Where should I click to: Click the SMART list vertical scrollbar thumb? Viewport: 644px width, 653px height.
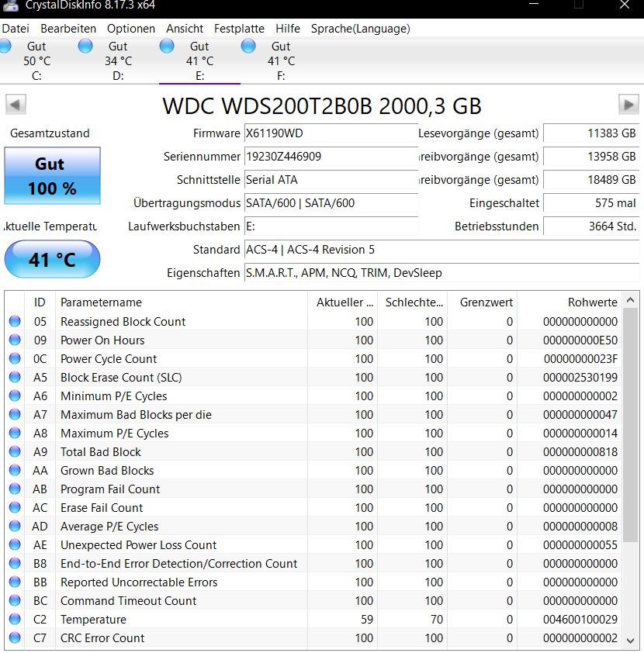coord(631,425)
